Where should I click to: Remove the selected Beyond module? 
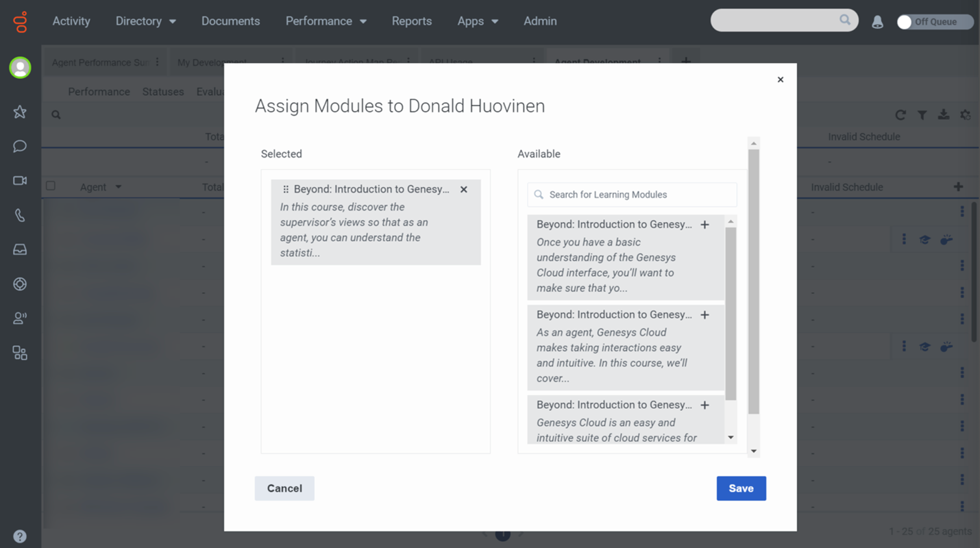[x=464, y=189]
